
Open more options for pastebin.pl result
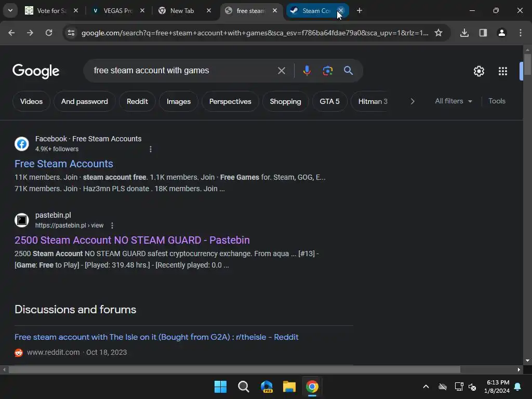(x=112, y=225)
